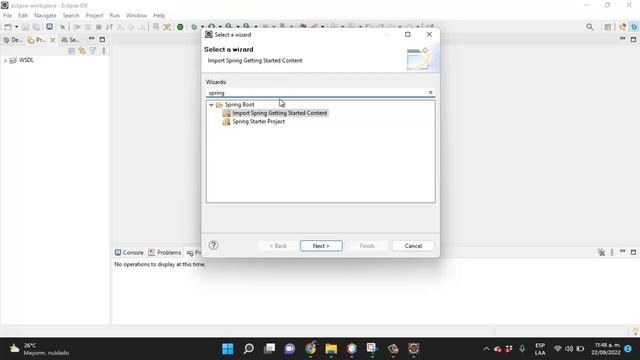
Task: Open the Project menu
Action: [x=94, y=16]
